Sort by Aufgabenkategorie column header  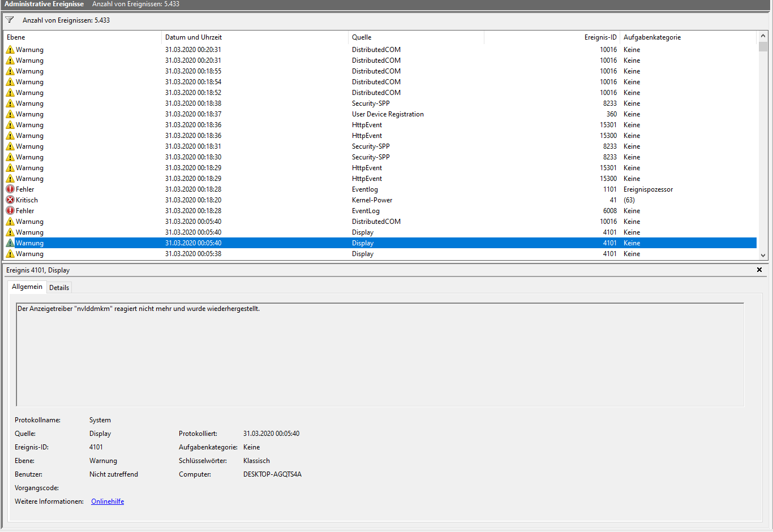tap(688, 37)
